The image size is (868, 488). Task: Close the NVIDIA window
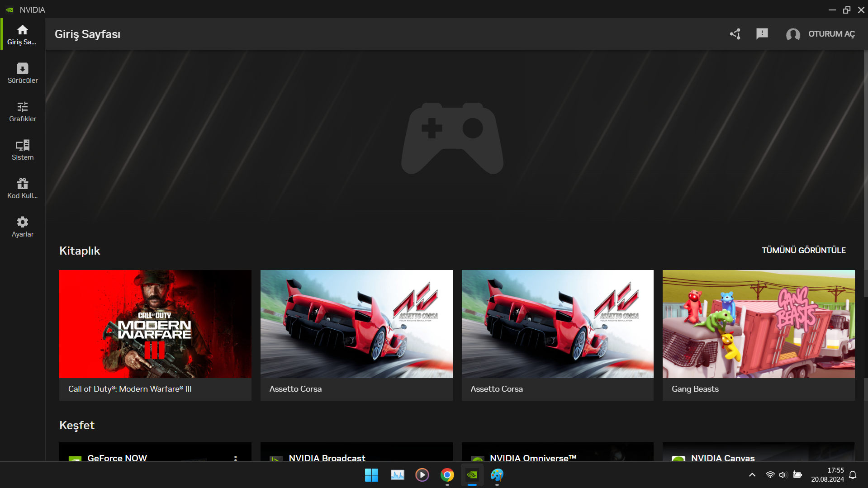[861, 9]
